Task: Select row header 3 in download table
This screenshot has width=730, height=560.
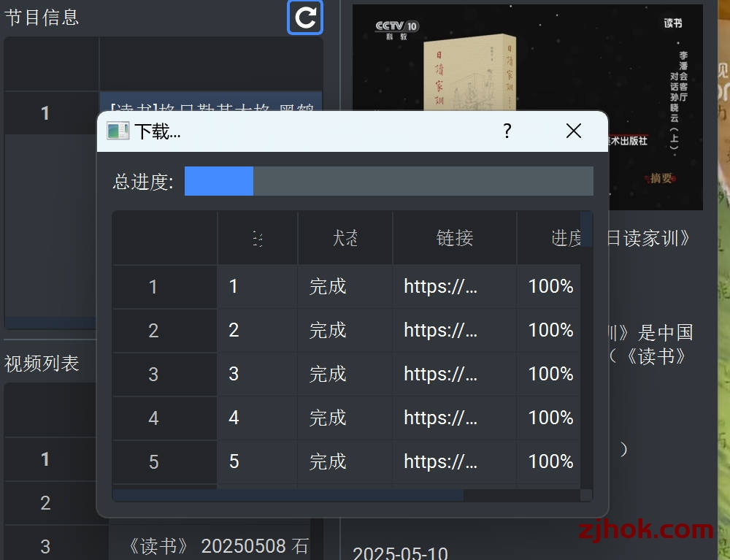Action: click(165, 375)
